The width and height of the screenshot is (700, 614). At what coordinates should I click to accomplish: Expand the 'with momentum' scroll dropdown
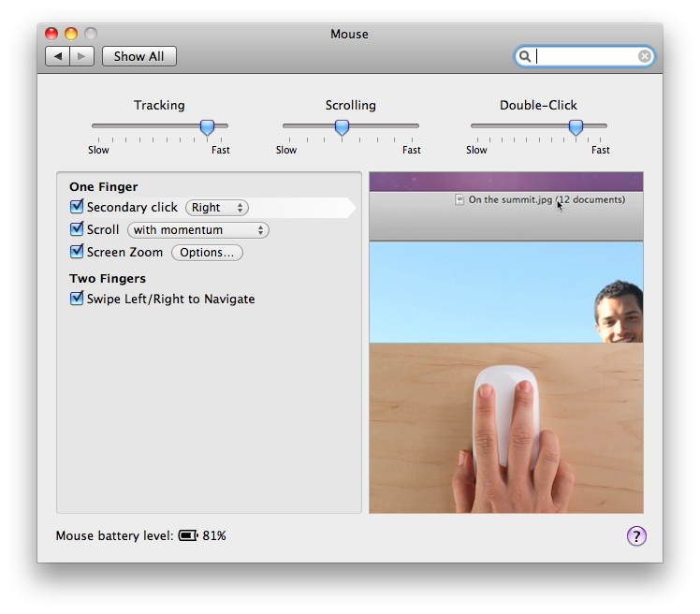click(198, 230)
